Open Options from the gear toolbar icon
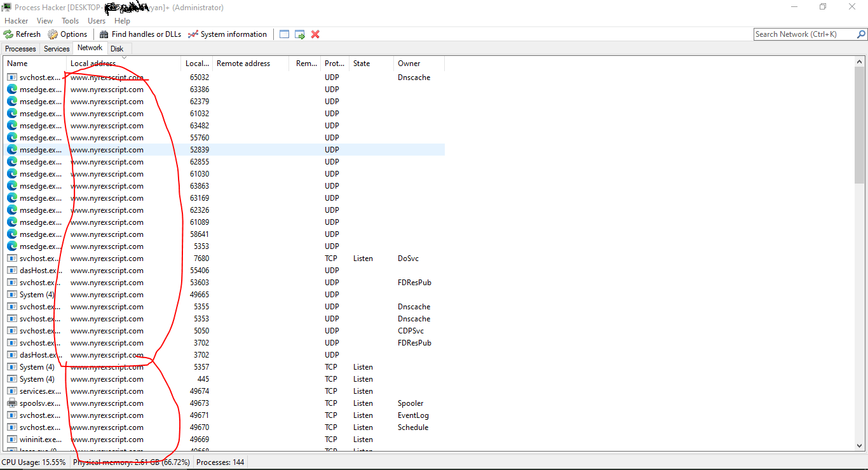This screenshot has height=470, width=868. click(53, 34)
